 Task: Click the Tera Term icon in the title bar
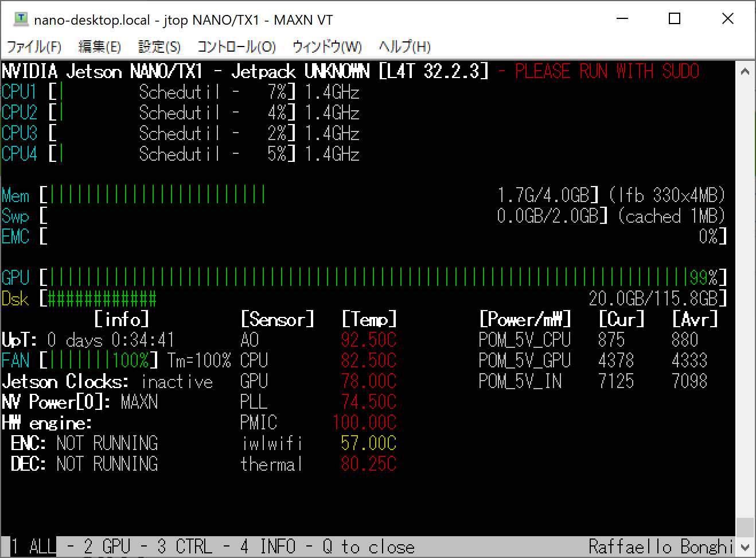point(22,19)
